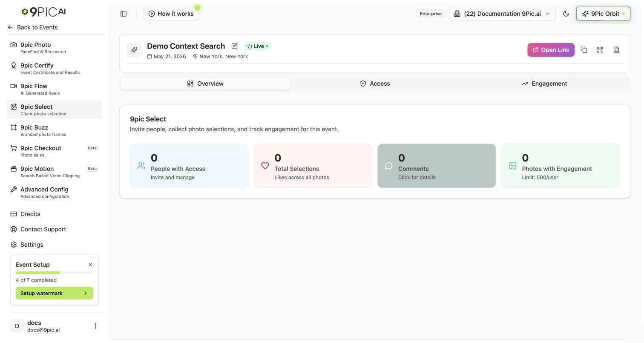Open 9pic Checkout photo sales
The height and width of the screenshot is (343, 644).
pyautogui.click(x=55, y=151)
